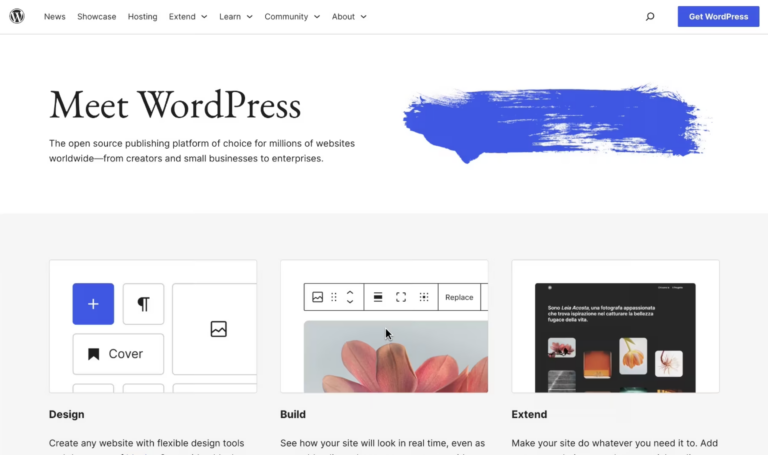Click the Build heading

tap(293, 414)
